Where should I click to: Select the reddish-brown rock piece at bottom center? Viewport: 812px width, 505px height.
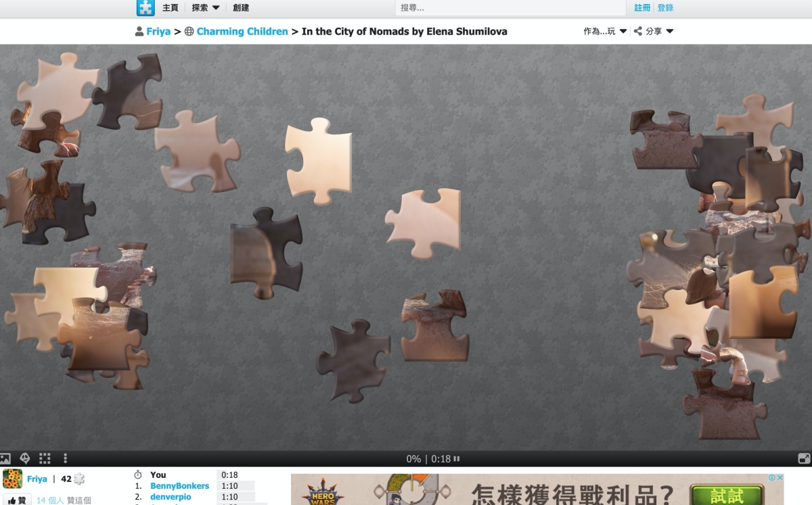pyautogui.click(x=436, y=326)
